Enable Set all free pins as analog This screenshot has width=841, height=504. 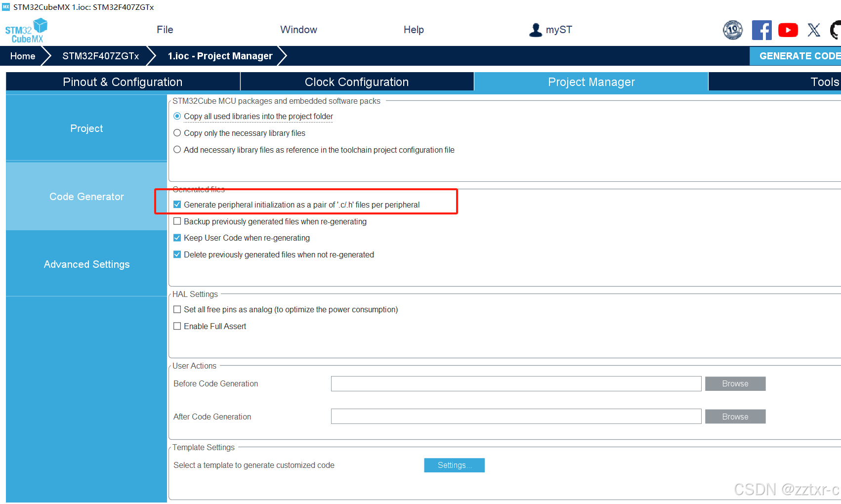pos(177,309)
